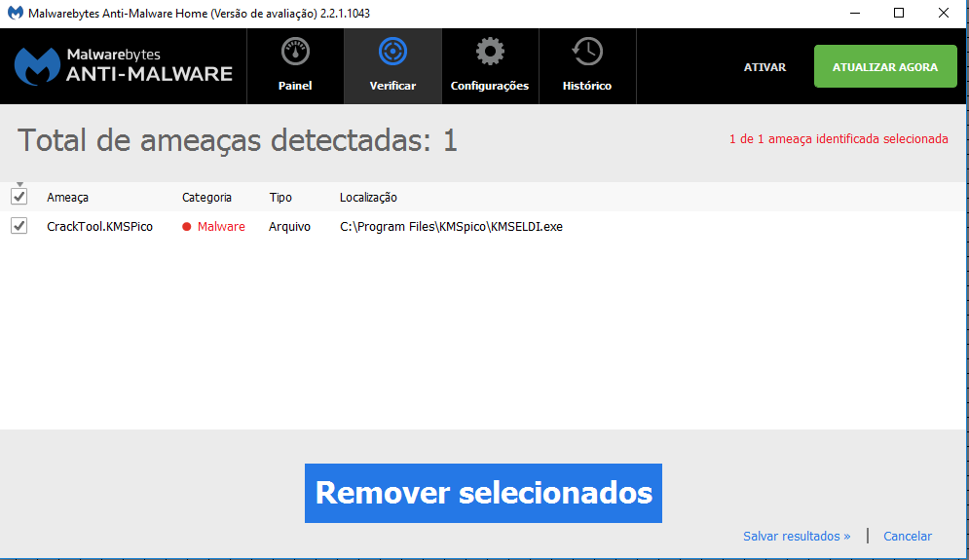The width and height of the screenshot is (969, 560).
Task: Sort by the Ameaça column header
Action: (x=67, y=197)
